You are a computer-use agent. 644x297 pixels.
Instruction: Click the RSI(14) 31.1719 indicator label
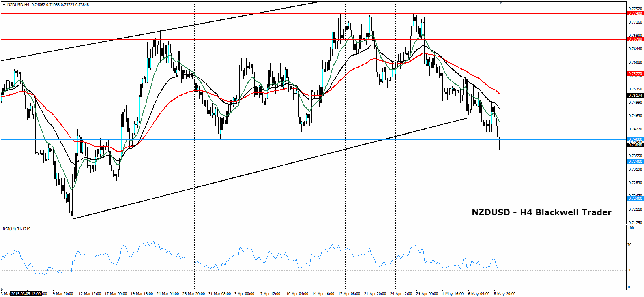[17, 229]
